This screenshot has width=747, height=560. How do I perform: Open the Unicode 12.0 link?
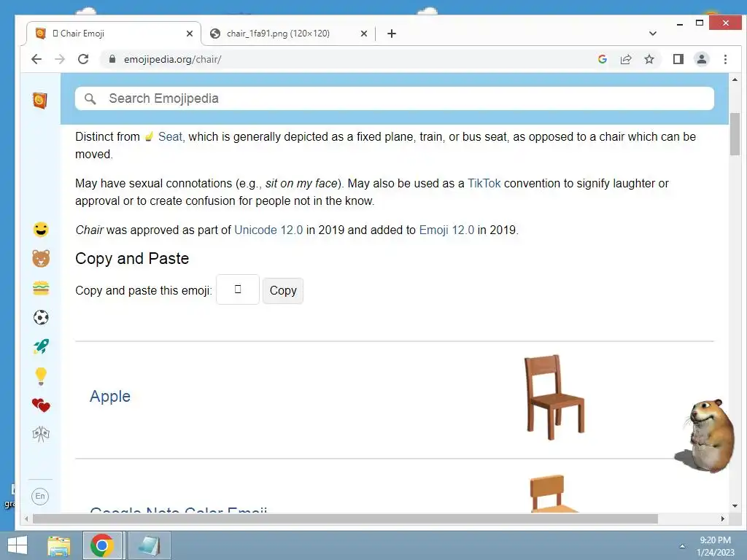(x=268, y=230)
